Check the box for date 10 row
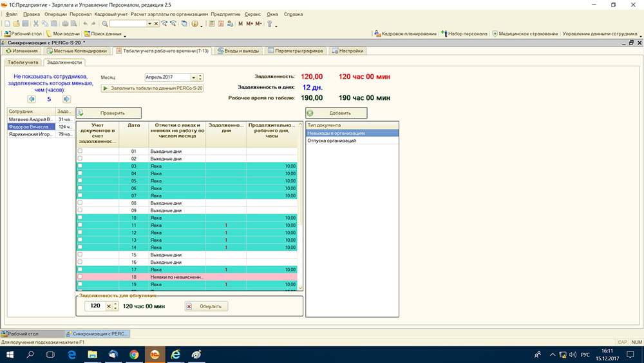Viewport: 644px width, 363px height. tap(80, 218)
